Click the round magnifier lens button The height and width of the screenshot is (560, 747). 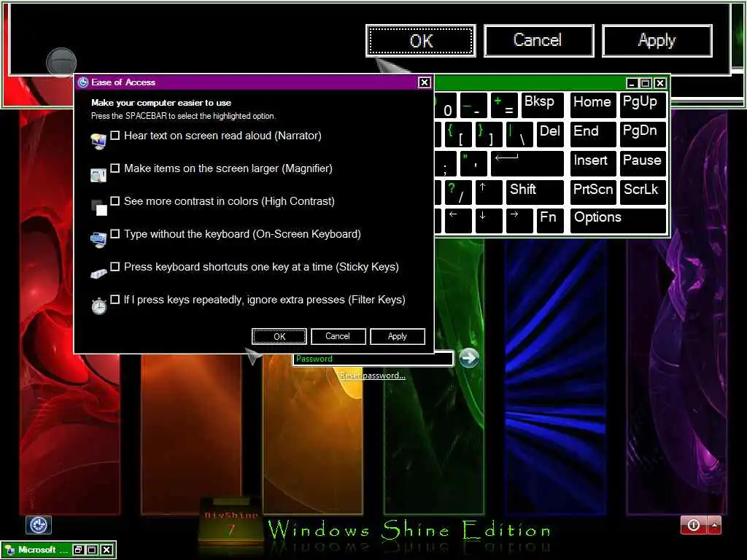61,63
